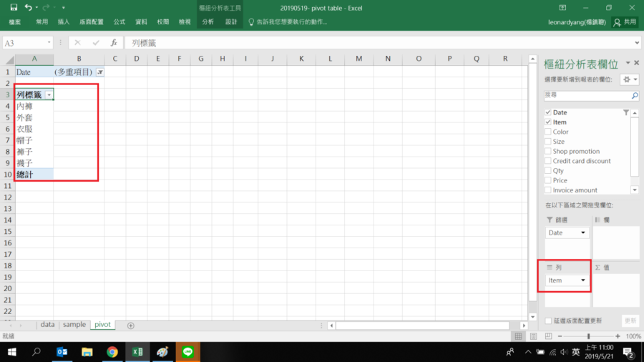Open LINE from the taskbar
The width and height of the screenshot is (644, 362).
(188, 352)
